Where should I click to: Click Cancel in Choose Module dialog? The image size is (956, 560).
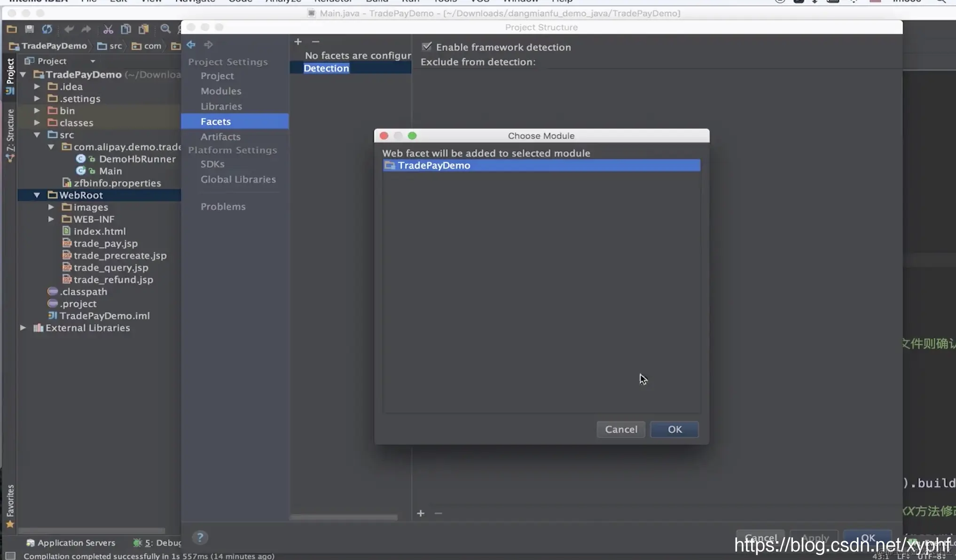coord(621,429)
